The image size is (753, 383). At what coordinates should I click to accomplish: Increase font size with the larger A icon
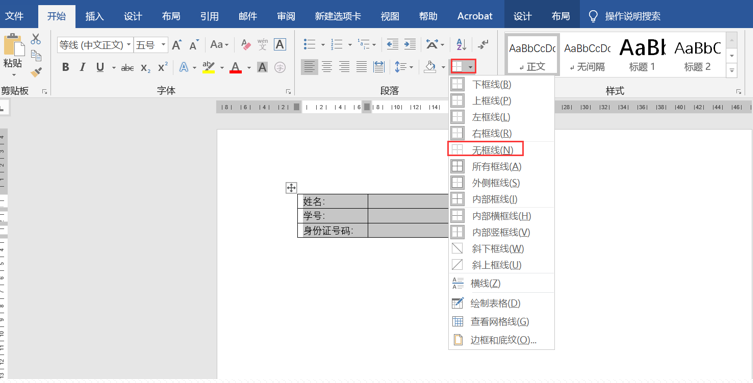(x=177, y=45)
